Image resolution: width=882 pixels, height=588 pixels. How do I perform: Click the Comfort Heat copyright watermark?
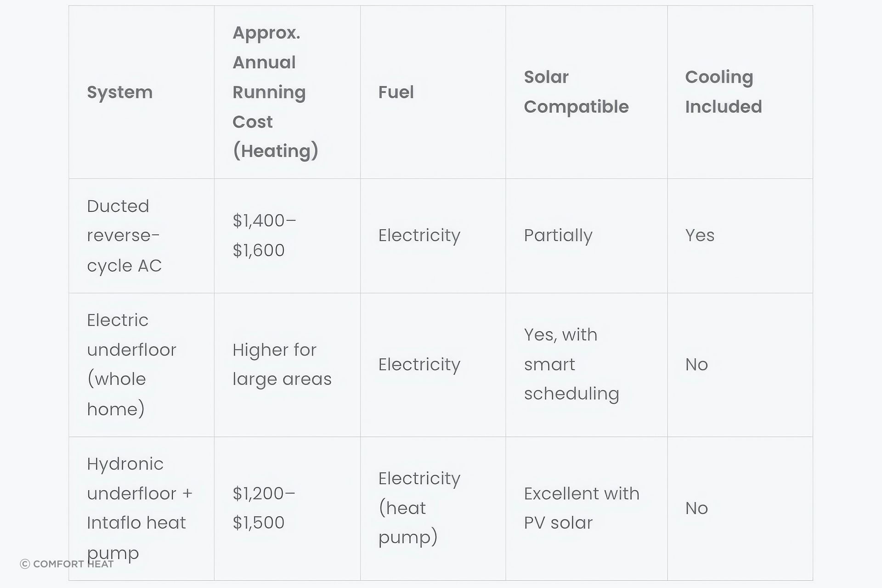(67, 564)
